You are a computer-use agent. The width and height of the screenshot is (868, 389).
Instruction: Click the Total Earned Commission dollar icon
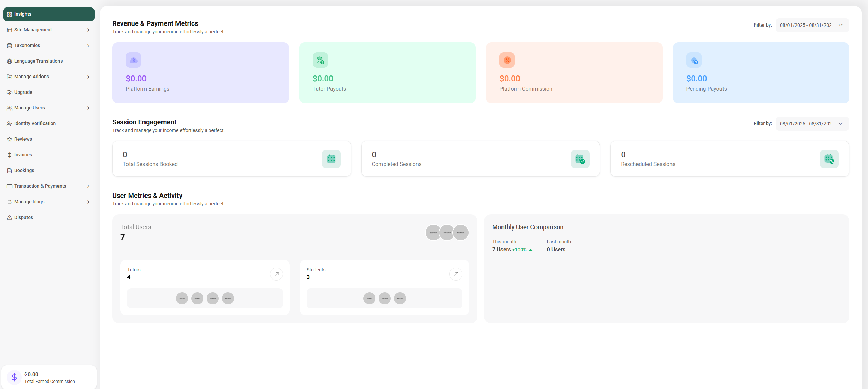(x=14, y=377)
